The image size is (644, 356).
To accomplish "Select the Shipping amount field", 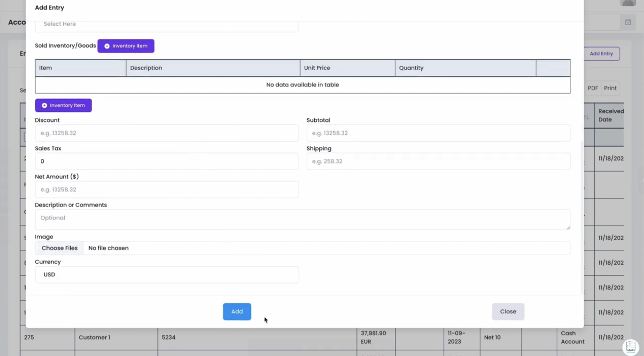I will tap(438, 161).
